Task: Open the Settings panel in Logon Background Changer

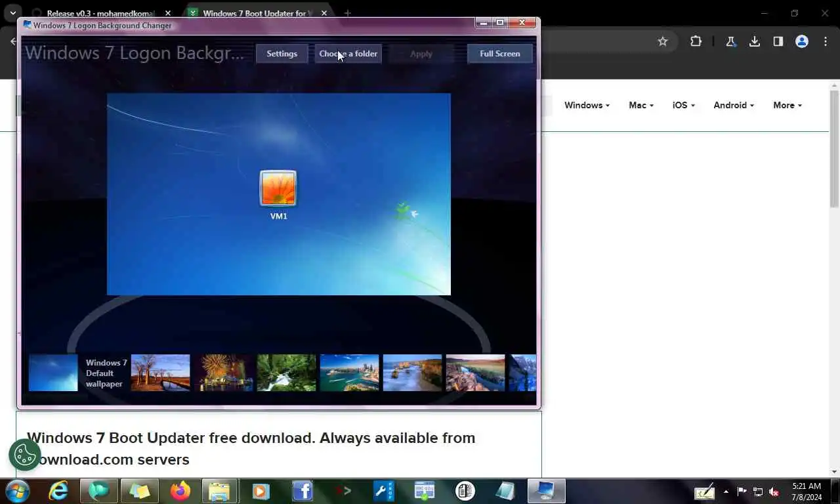Action: [282, 54]
